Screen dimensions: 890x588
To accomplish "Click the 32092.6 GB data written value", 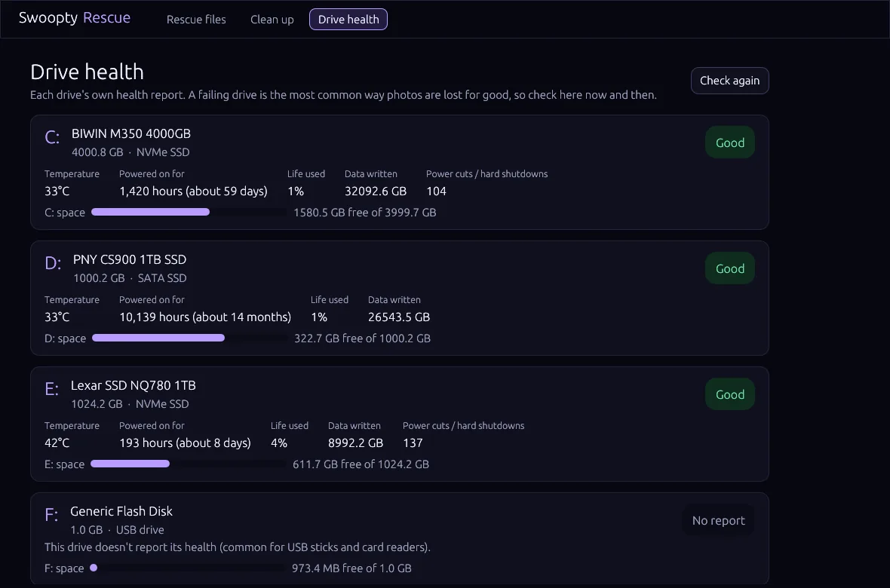I will 376,191.
